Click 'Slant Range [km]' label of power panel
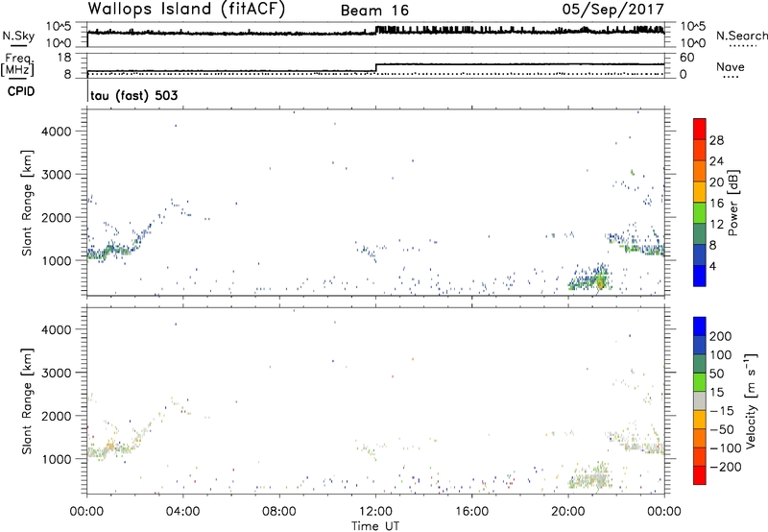 coord(27,203)
